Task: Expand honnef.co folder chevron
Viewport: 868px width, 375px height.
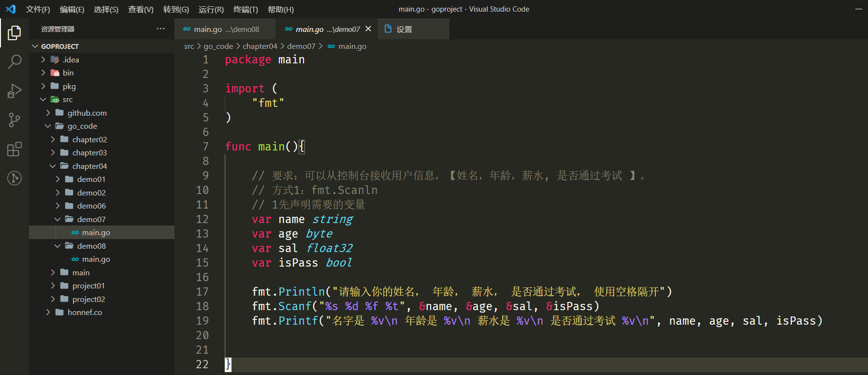Action: click(48, 312)
